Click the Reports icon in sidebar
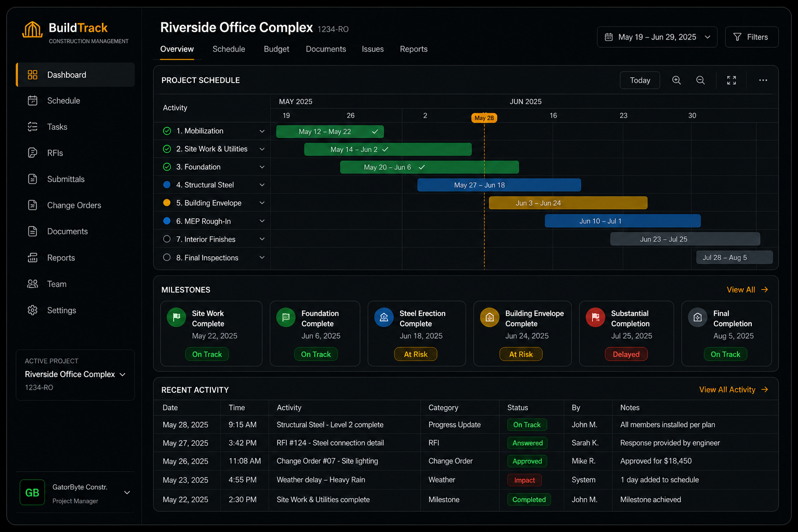Screen dimensions: 798x532 33,258
